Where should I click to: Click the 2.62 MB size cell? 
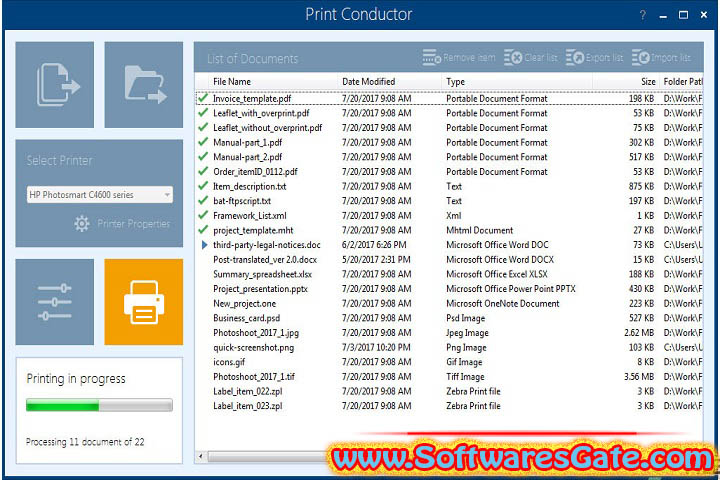[x=639, y=333]
